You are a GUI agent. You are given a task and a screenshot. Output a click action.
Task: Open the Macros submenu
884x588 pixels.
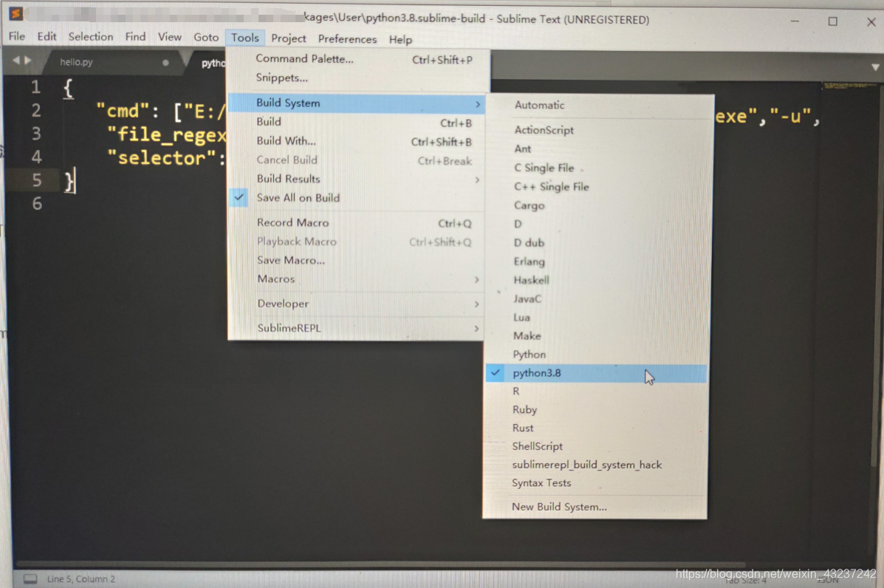275,279
